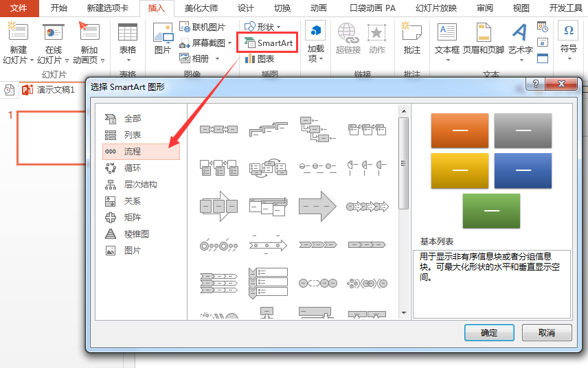Switch to the Slide Show (幻灯片放映) tab
Image resolution: width=588 pixels, height=368 pixels.
[436, 8]
